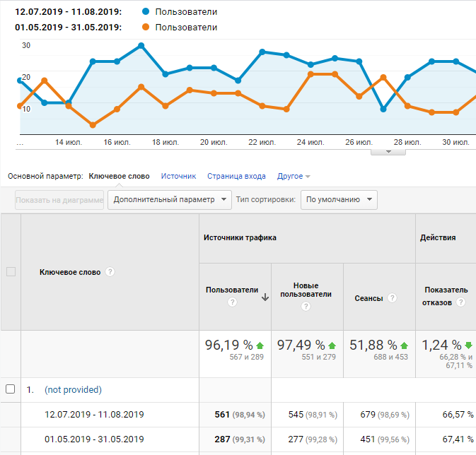Viewport: 476px width, 455px height.
Task: Click Показать на диаграмме button
Action: pos(59,200)
